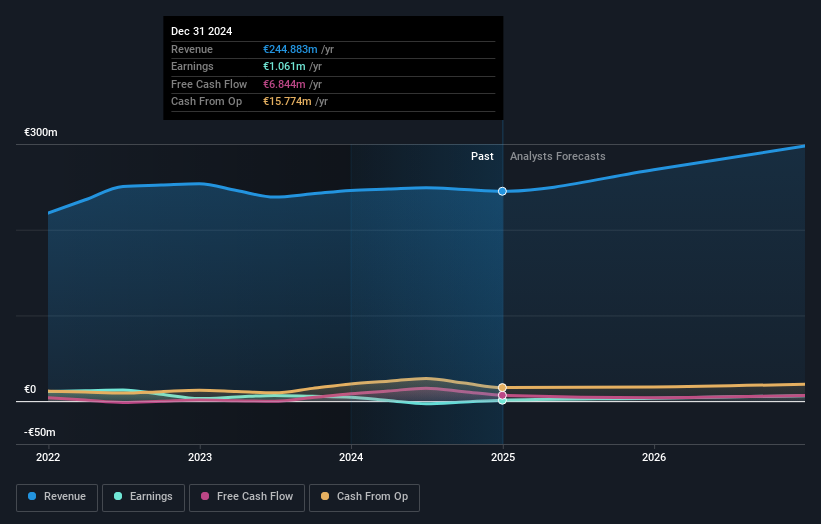821x524 pixels.
Task: Click the €300m y-axis label
Action: point(41,132)
